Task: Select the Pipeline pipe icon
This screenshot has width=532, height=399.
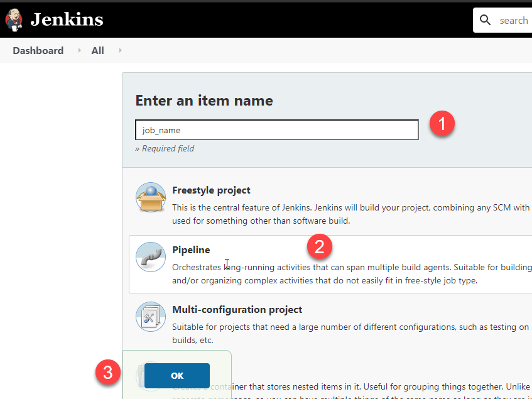Action: pyautogui.click(x=151, y=257)
